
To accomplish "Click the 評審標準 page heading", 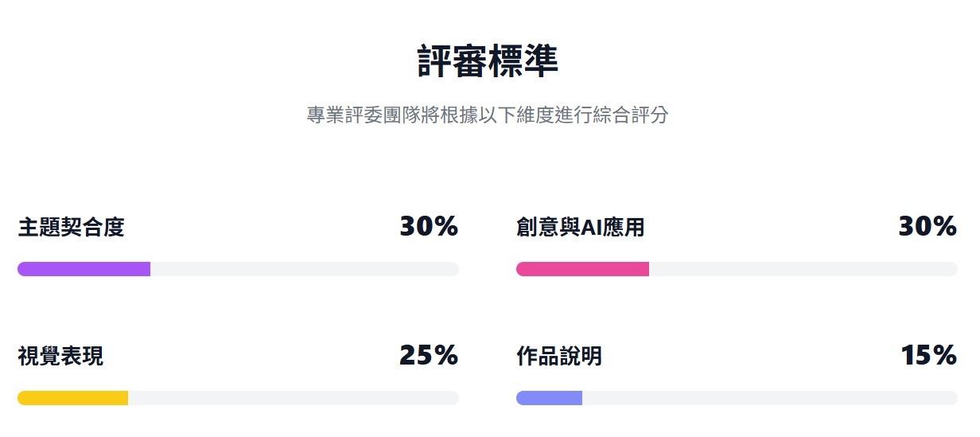I will (x=488, y=62).
